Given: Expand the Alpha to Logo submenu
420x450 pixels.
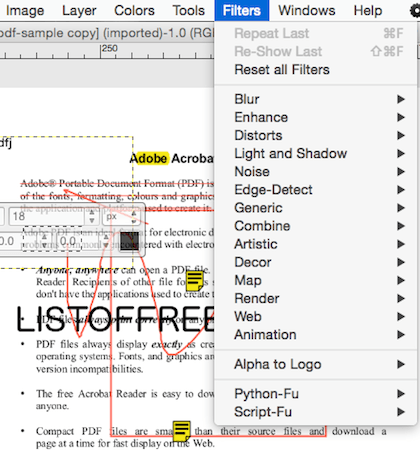Looking at the screenshot, I should (315, 364).
